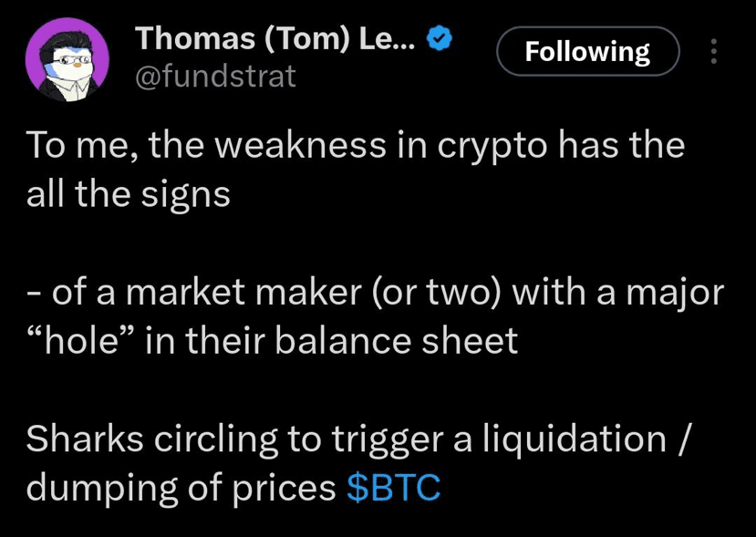Open Thomas (Tom) Le... profile name
This screenshot has height=537, width=756.
[274, 38]
